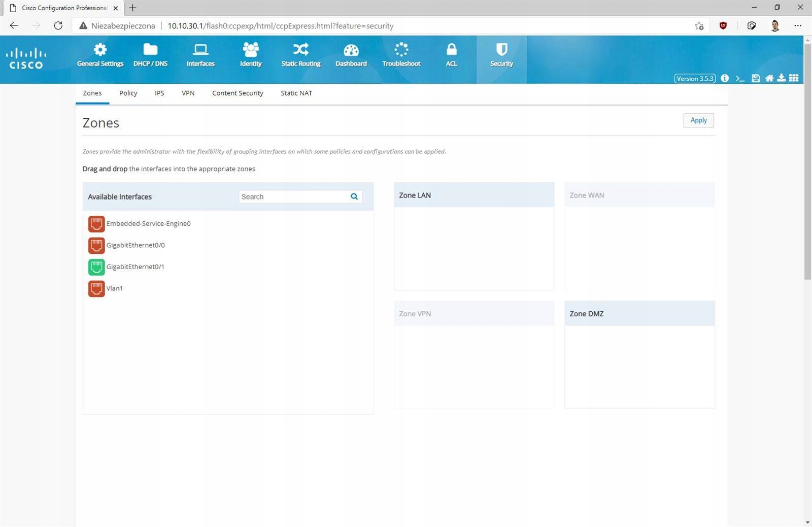Screen dimensions: 812x527
Task: Click the download icon in header
Action: [781, 78]
